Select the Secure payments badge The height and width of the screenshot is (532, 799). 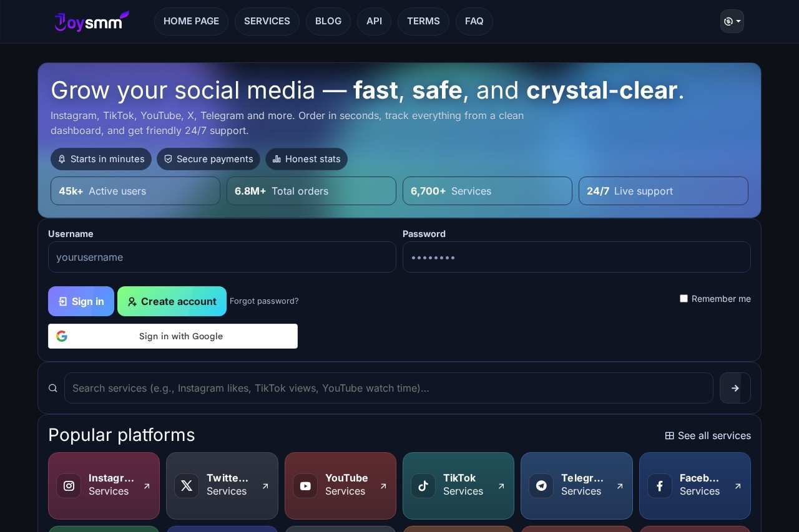coord(208,159)
